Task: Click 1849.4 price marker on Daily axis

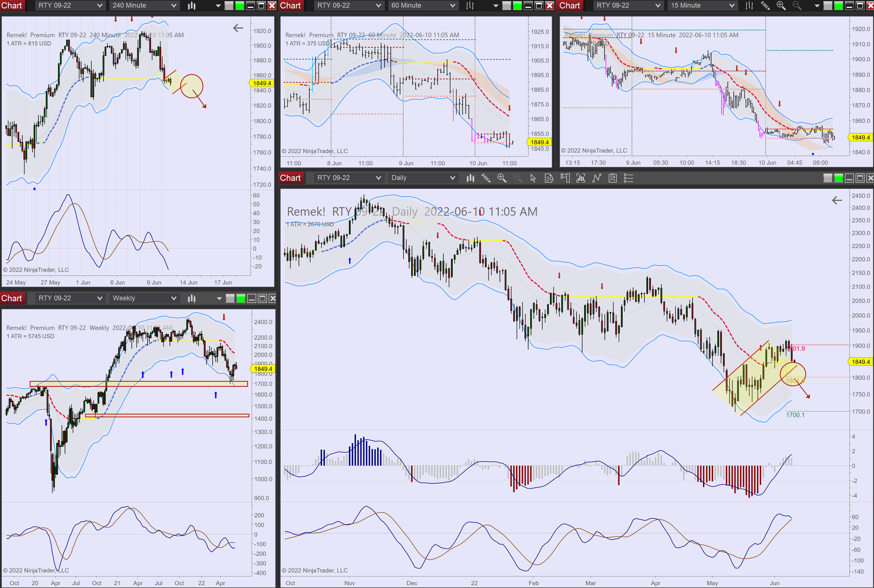Action: click(860, 362)
